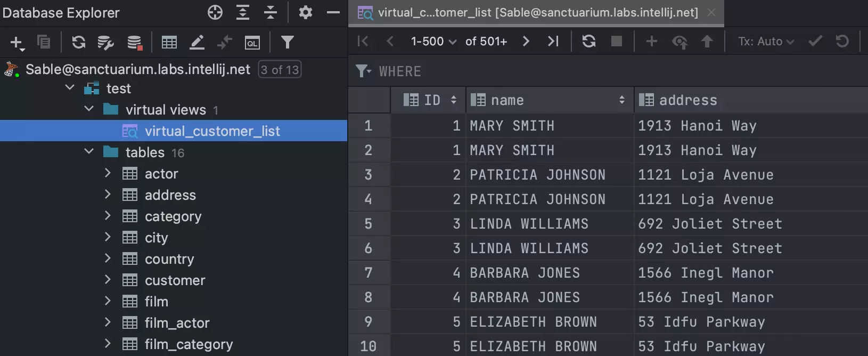Image resolution: width=868 pixels, height=356 pixels.
Task: Click the Edit Source pencil icon
Action: click(197, 43)
